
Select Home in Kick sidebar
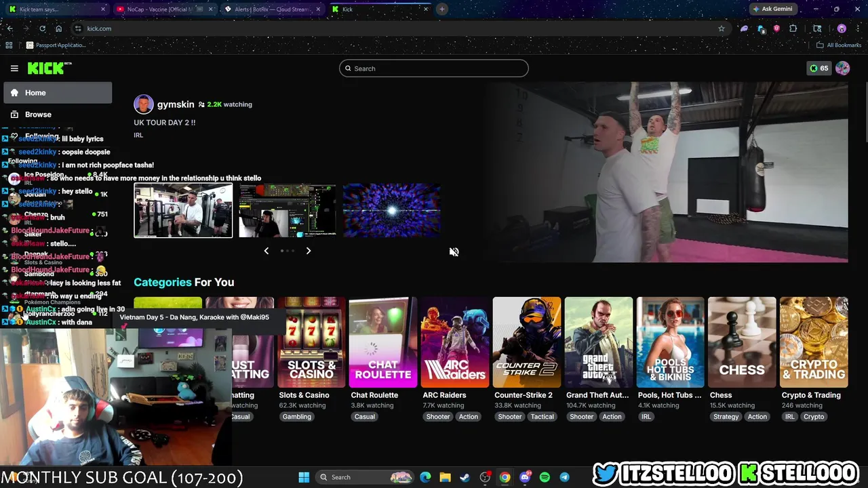pos(58,93)
